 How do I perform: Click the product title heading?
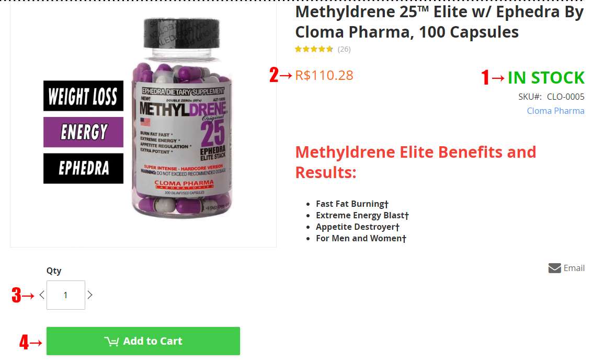(439, 22)
